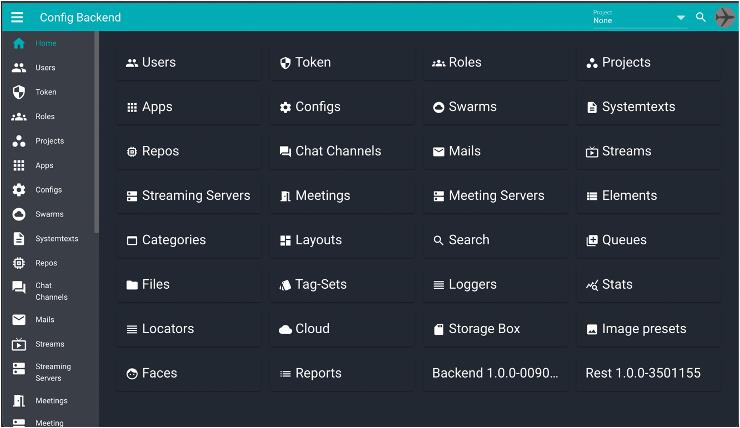Click the Configs gear icon in sidebar
Image resolution: width=740 pixels, height=428 pixels.
(x=19, y=190)
